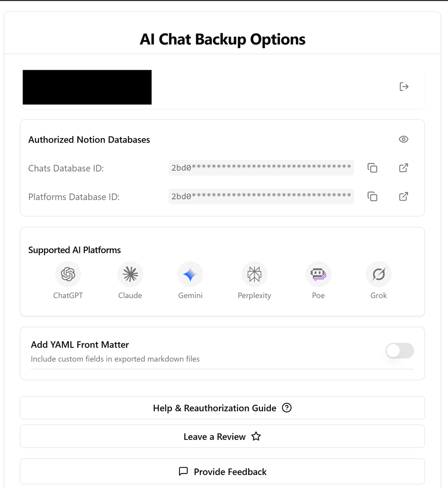Select the Claude platform icon

(x=130, y=274)
